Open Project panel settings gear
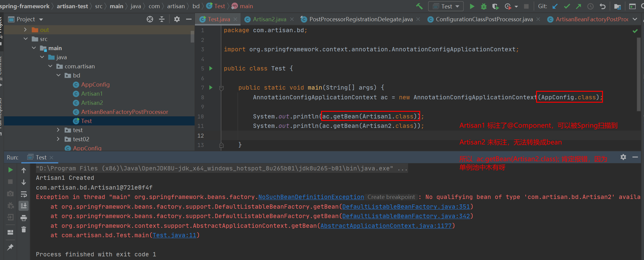Screen dimensions: 644x260 coord(177,19)
